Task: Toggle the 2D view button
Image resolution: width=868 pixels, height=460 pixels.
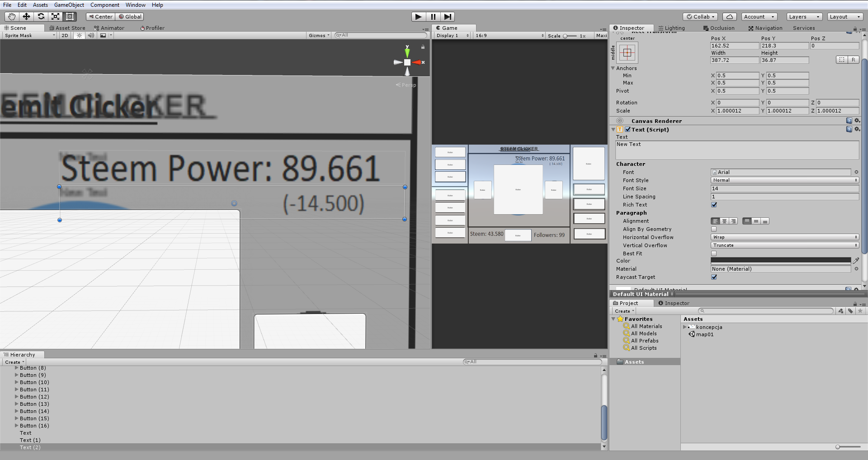Action: point(65,35)
